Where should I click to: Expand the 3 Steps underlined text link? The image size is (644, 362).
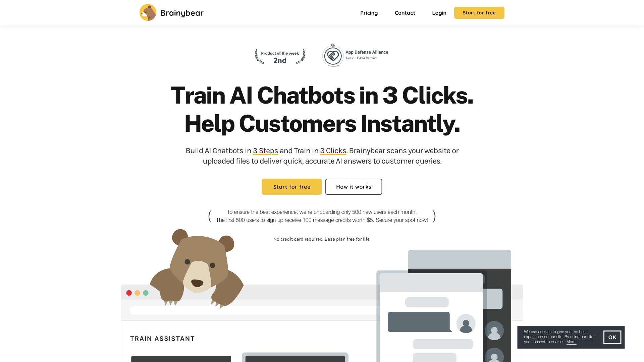tap(265, 150)
